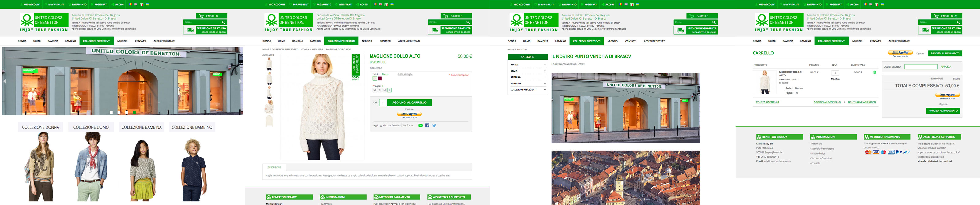Screen dimensions: 980x205
Task: Expand the Donna category in the store sidebar
Action: (545, 65)
